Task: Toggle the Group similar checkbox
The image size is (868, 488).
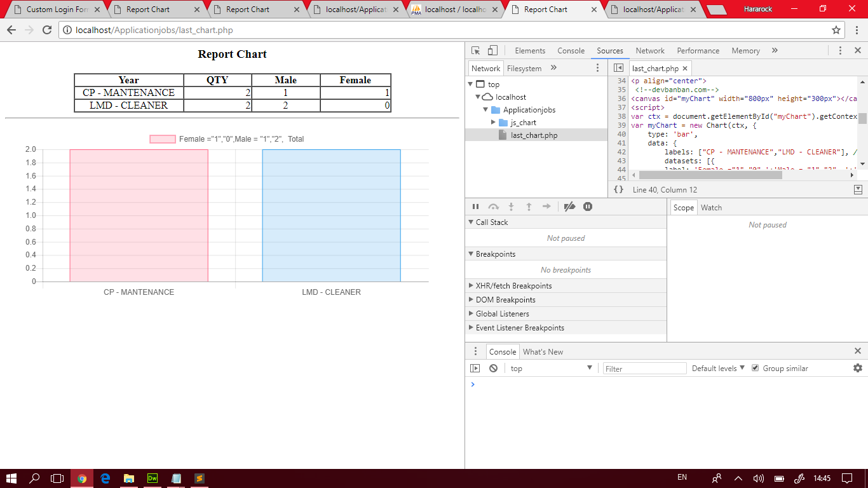Action: tap(755, 368)
